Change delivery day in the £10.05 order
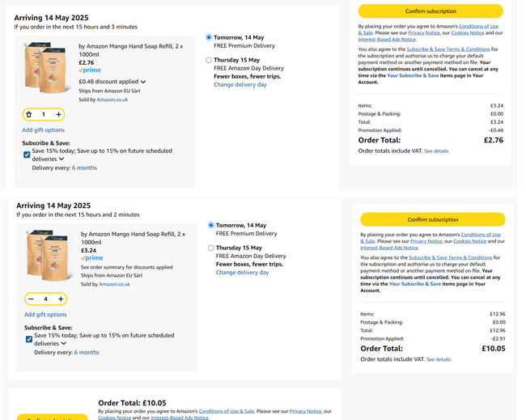 tap(242, 273)
